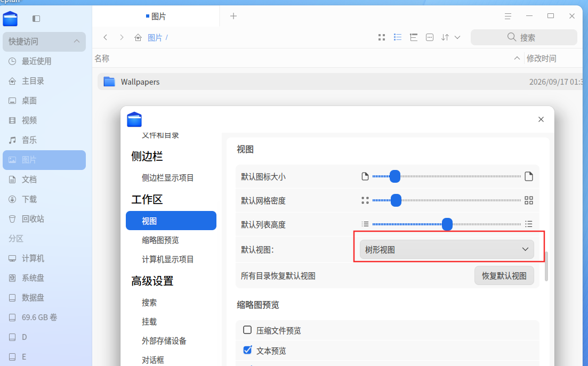Open 计算机 in the sidebar

[x=44, y=258]
